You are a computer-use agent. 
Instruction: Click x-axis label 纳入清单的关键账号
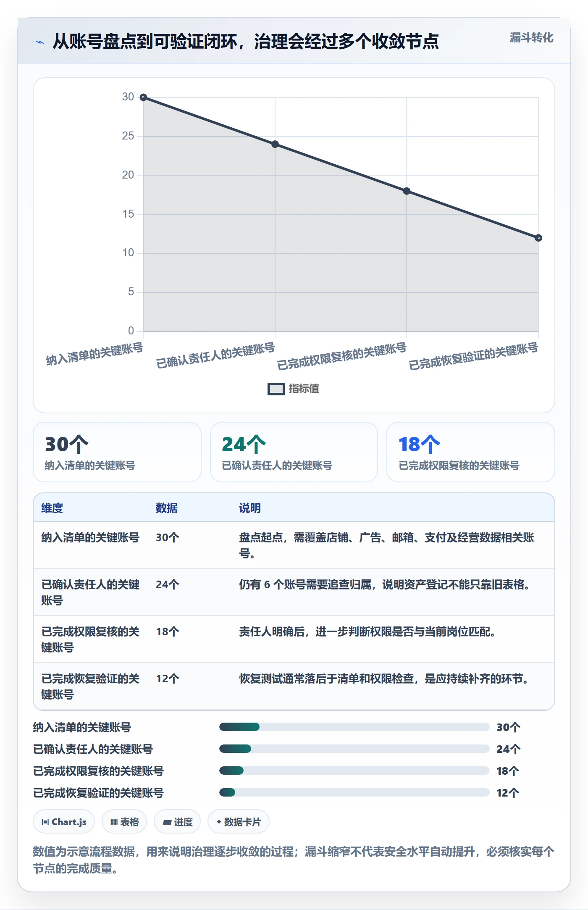[x=95, y=354]
